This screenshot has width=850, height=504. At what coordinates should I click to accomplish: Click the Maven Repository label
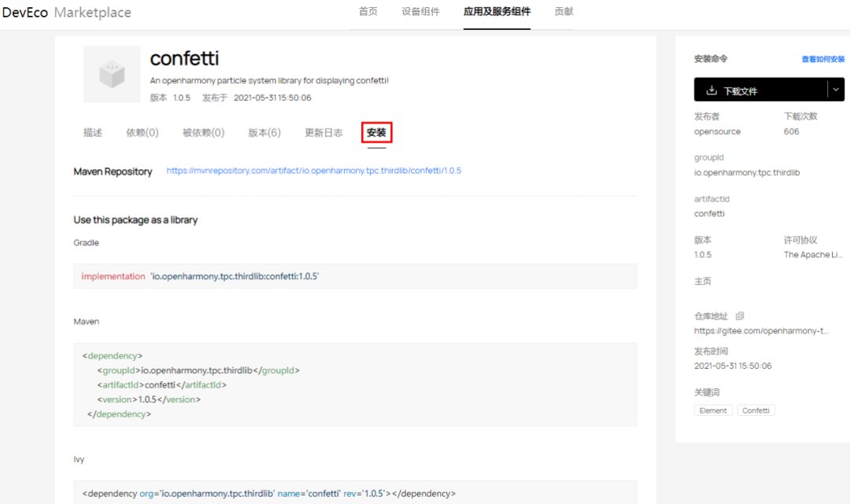click(113, 171)
